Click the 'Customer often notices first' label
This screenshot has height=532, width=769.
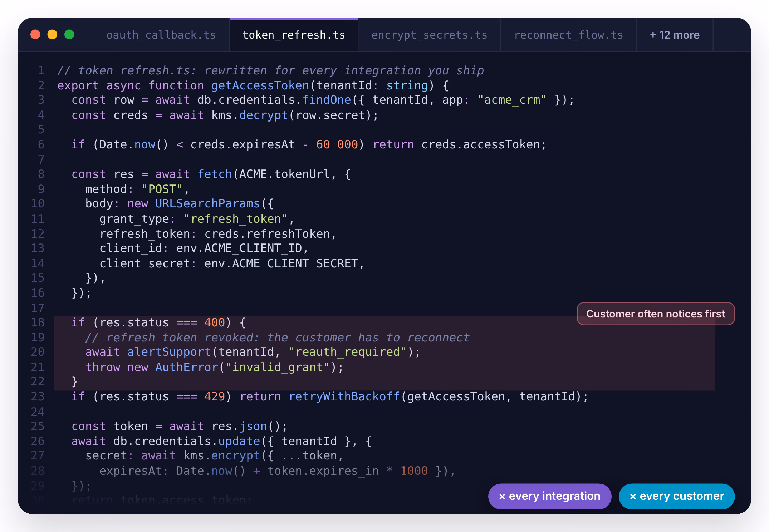click(x=656, y=314)
